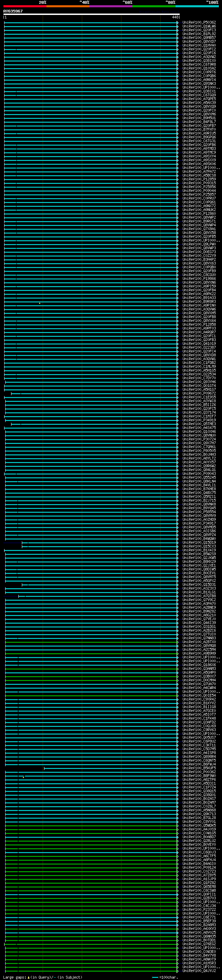
Task: Click UniRef100_C6E771 label
Action: (199, 917)
